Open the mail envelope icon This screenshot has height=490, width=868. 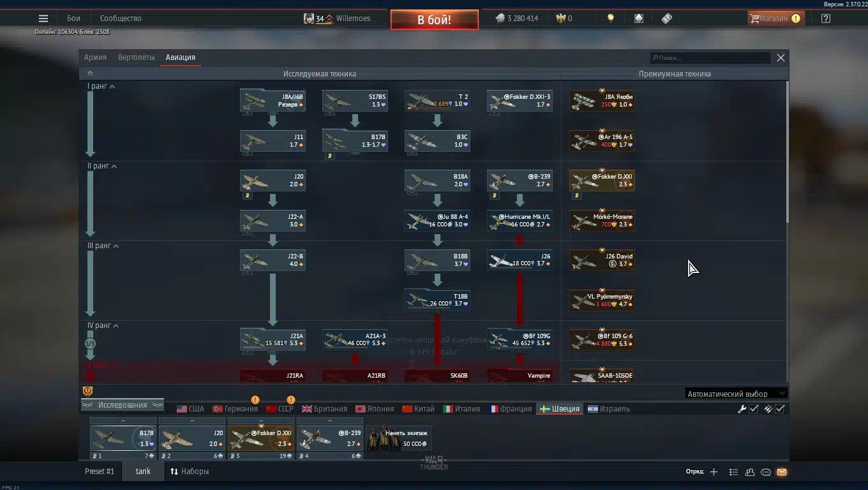782,472
